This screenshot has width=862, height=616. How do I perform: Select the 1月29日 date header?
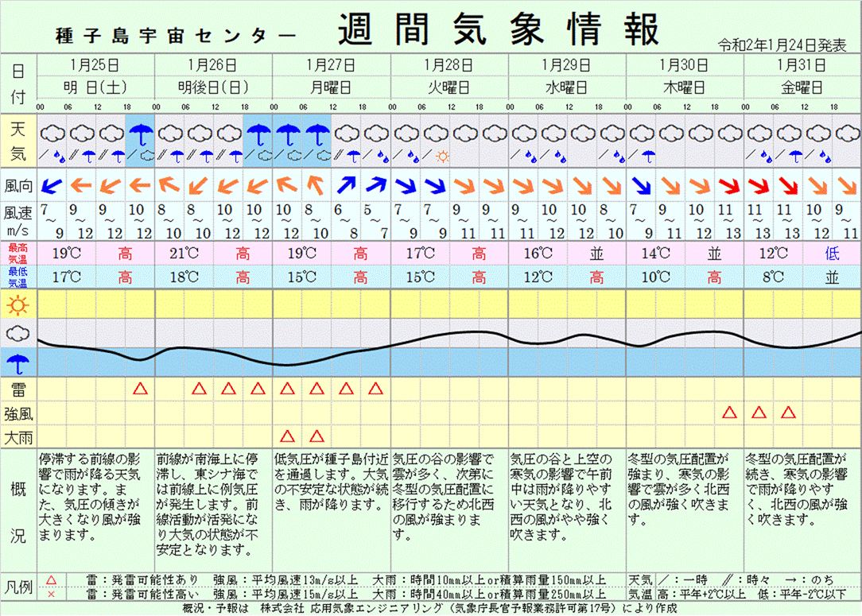[x=566, y=64]
